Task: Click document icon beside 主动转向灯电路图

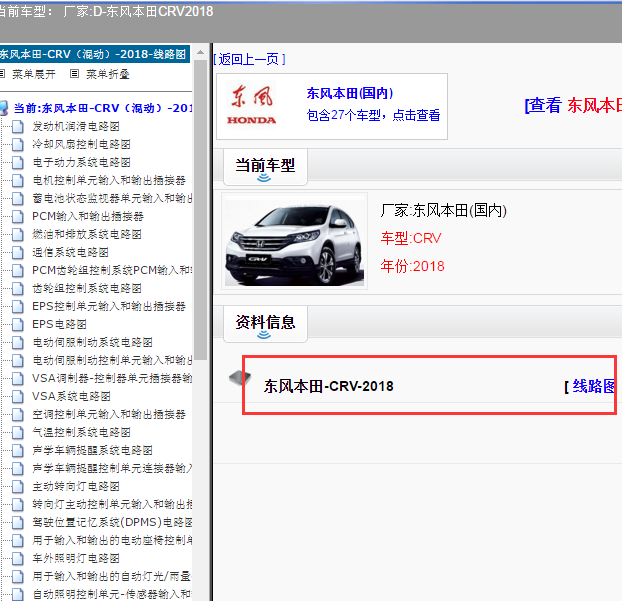Action: [17, 486]
